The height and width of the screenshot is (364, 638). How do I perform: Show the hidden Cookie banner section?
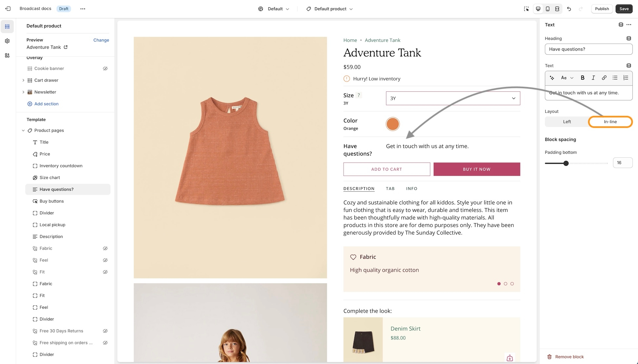(105, 68)
